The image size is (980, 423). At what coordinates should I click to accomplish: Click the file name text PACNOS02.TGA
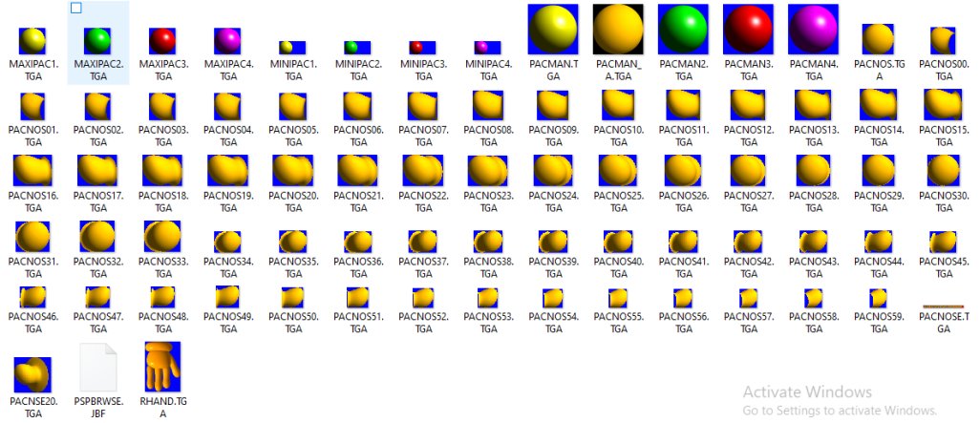pos(98,137)
